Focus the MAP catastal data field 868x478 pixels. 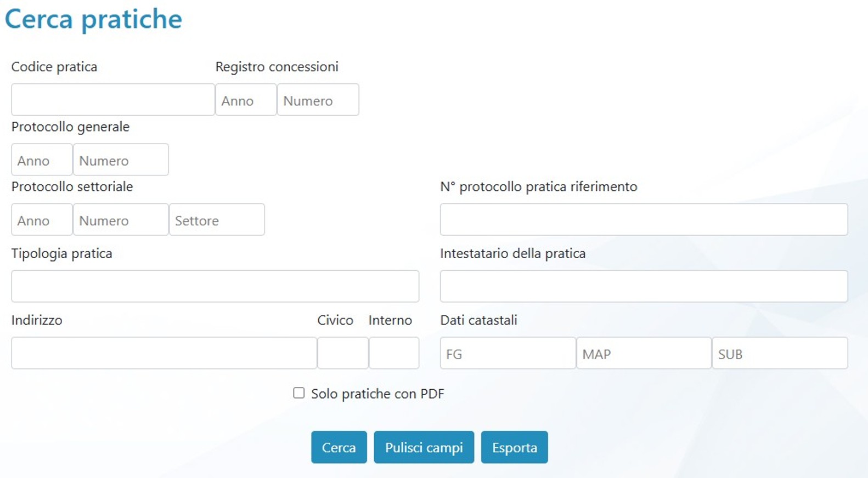[x=644, y=353]
